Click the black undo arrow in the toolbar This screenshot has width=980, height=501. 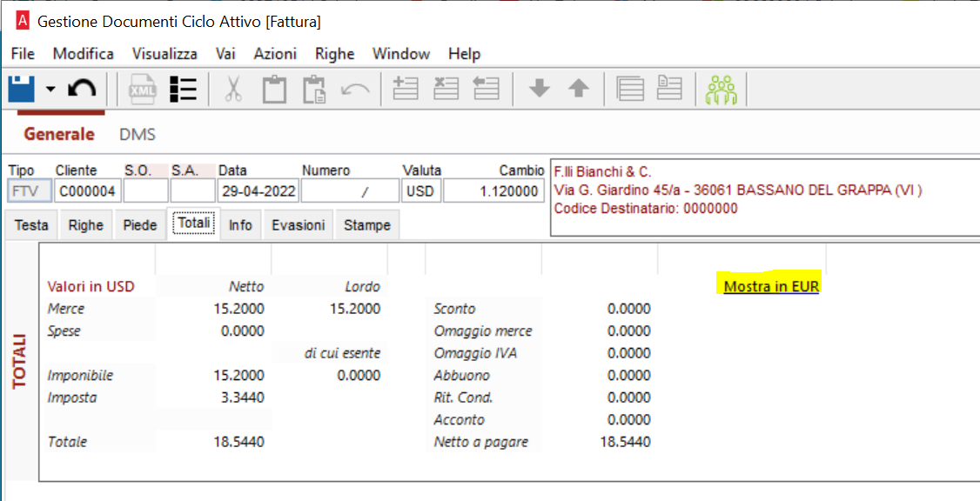(x=82, y=90)
